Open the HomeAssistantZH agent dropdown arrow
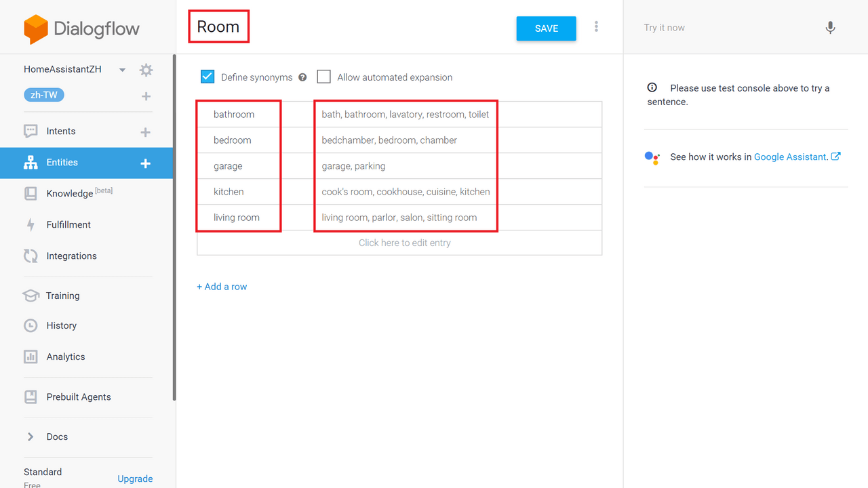This screenshot has width=868, height=488. tap(123, 70)
